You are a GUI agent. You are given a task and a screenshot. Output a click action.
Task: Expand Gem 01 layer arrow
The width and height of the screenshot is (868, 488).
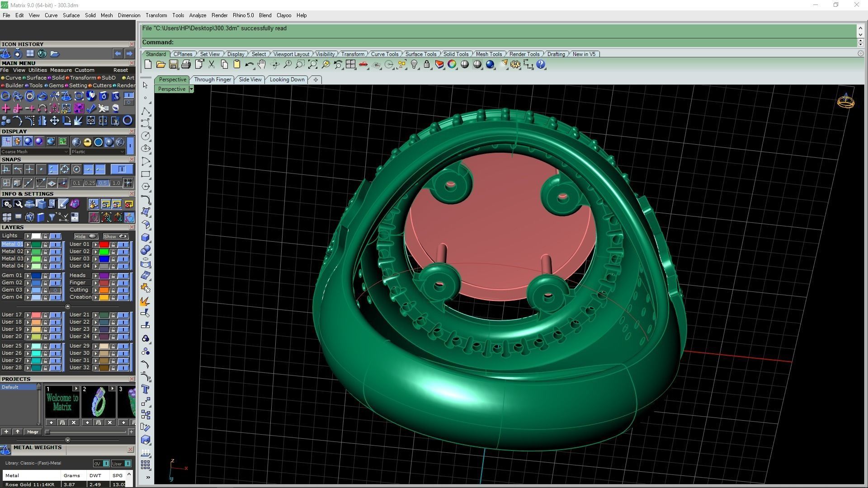[x=28, y=276]
